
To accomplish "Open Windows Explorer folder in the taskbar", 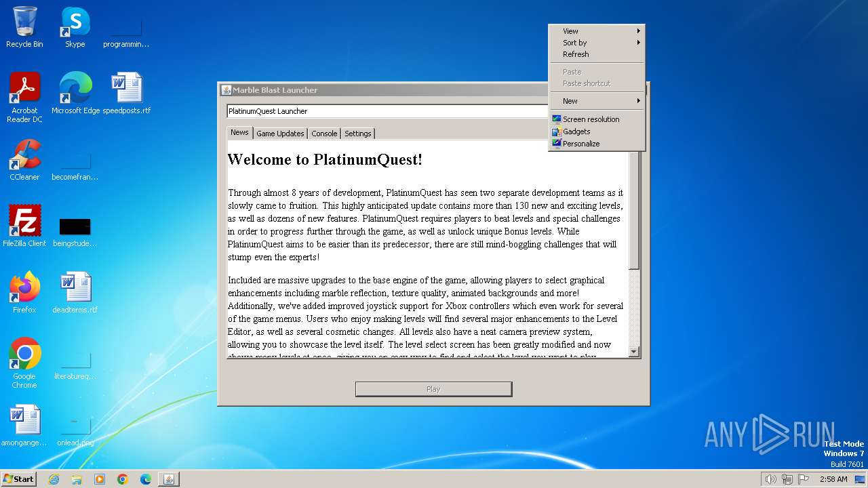I will pyautogui.click(x=77, y=479).
